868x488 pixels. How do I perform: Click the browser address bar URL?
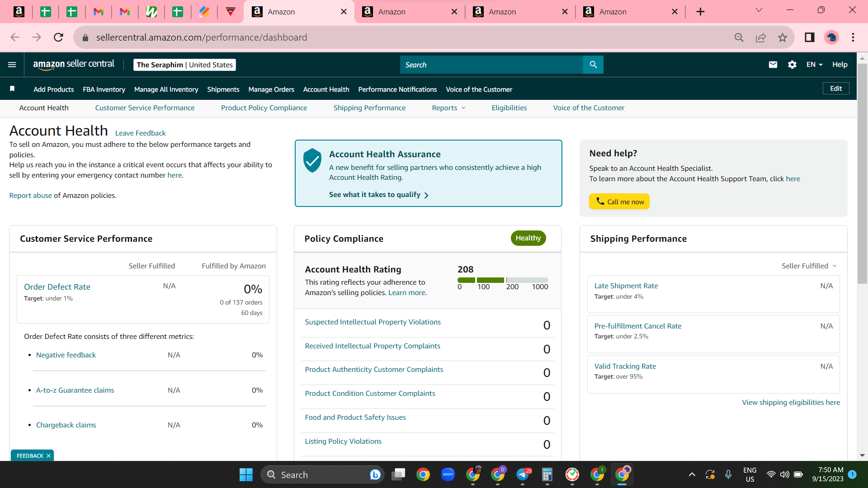coord(202,38)
